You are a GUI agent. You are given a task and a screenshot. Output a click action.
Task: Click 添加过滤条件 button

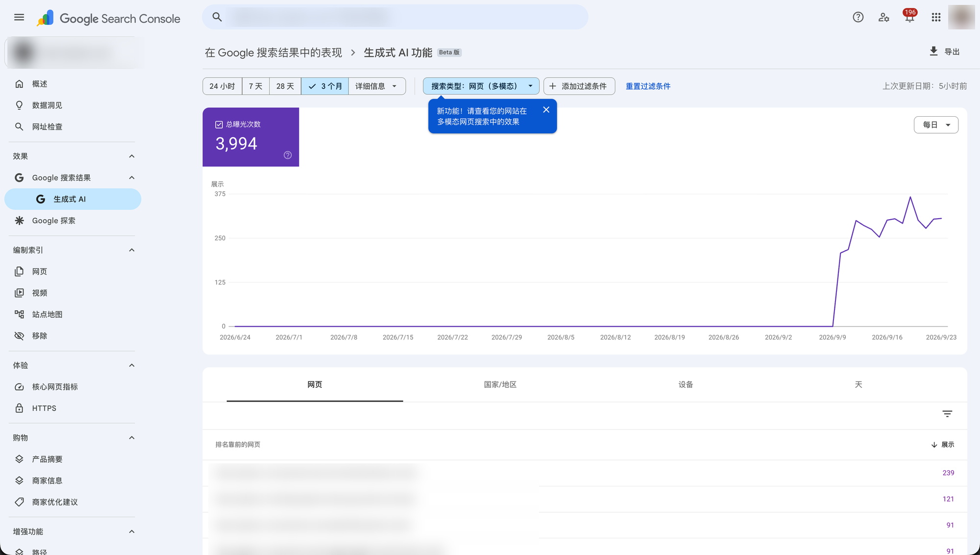click(x=579, y=86)
